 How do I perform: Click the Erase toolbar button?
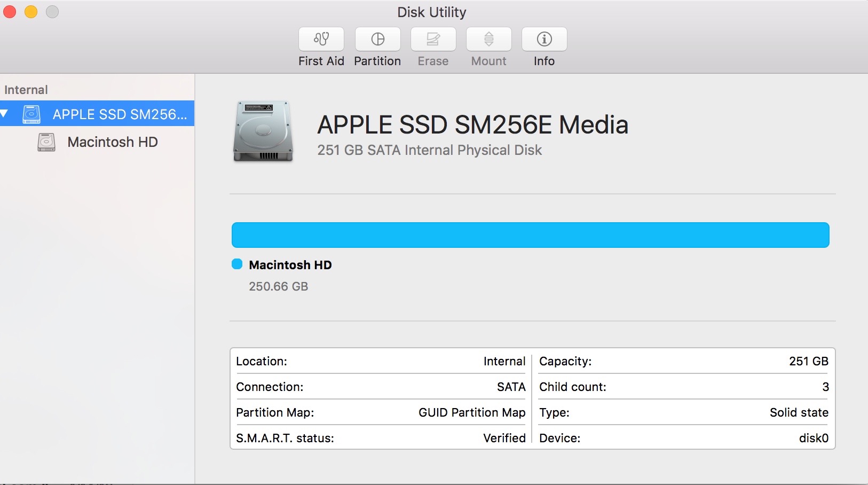pyautogui.click(x=433, y=40)
